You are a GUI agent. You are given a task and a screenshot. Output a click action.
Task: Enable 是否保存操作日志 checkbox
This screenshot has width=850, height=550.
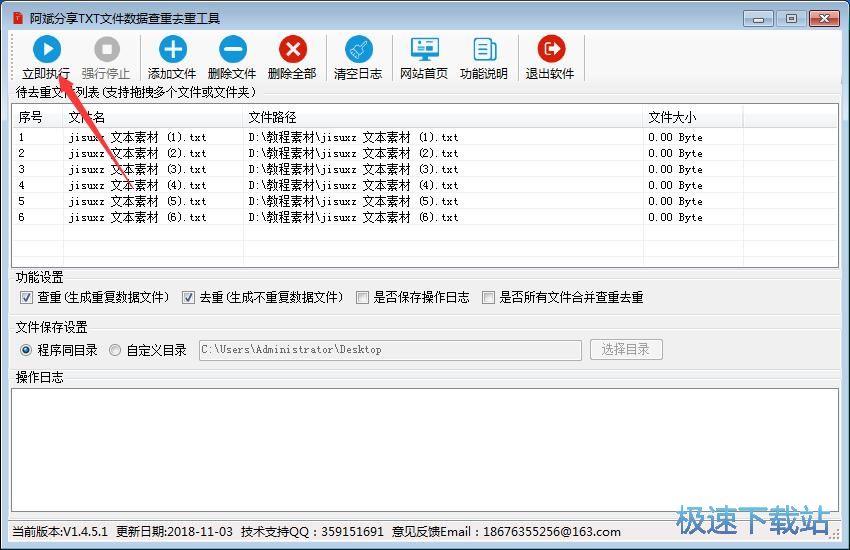click(x=362, y=297)
